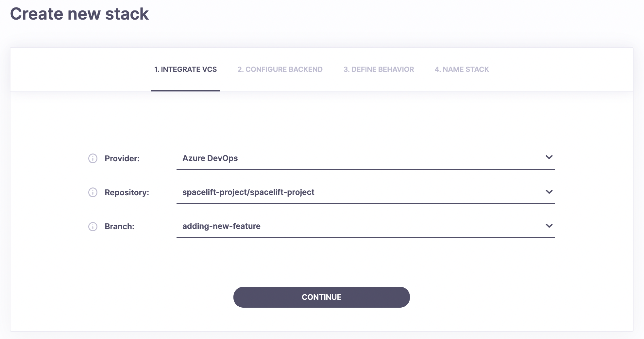Click the spacelift-project/spacelift-project repository value
Image resolution: width=644 pixels, height=339 pixels.
tap(248, 192)
